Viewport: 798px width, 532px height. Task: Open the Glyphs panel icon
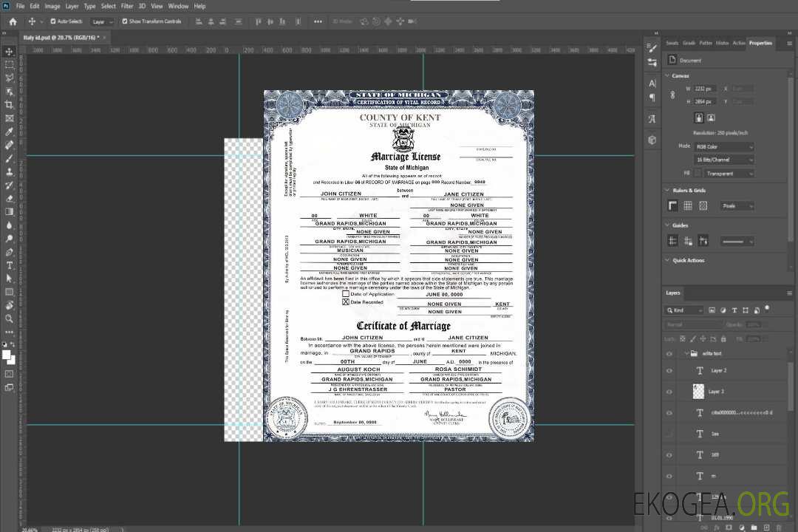(x=652, y=119)
